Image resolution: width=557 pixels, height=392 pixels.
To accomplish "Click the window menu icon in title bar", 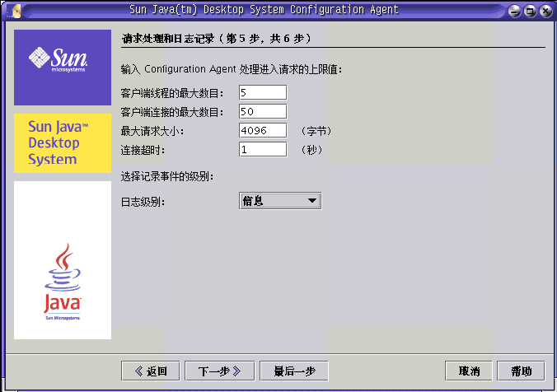I will pos(16,11).
